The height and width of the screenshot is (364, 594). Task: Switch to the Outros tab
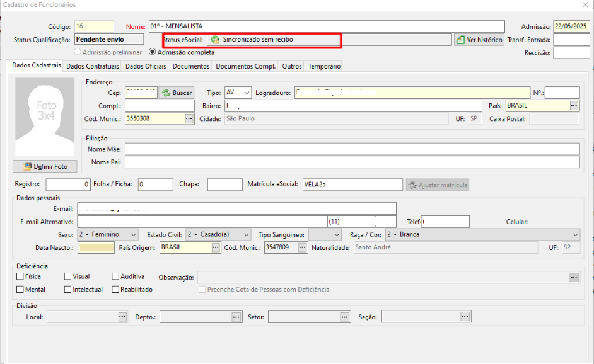(x=292, y=66)
